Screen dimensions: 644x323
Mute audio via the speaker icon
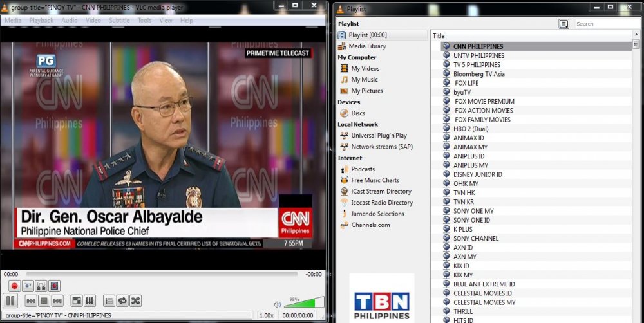coord(277,304)
